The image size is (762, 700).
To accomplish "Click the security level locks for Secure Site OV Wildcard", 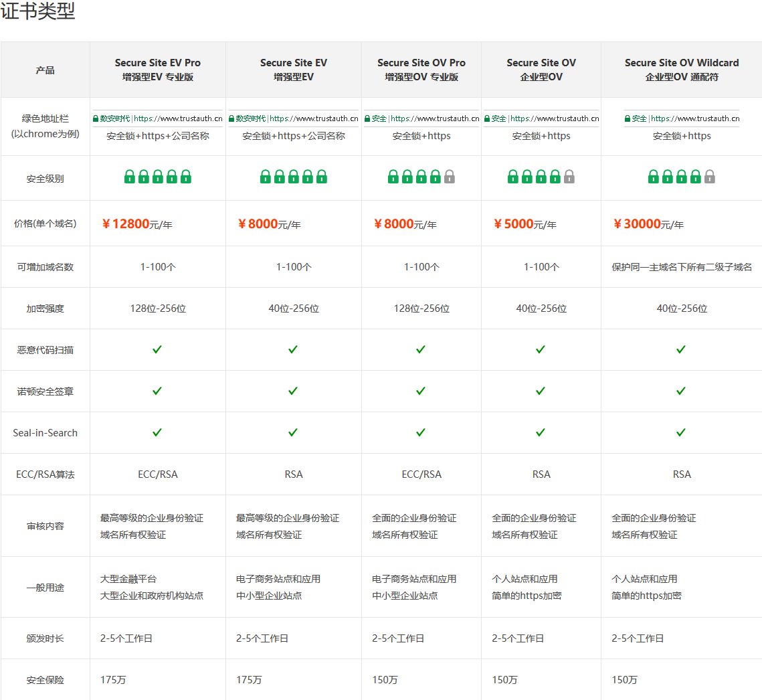I will (x=681, y=177).
